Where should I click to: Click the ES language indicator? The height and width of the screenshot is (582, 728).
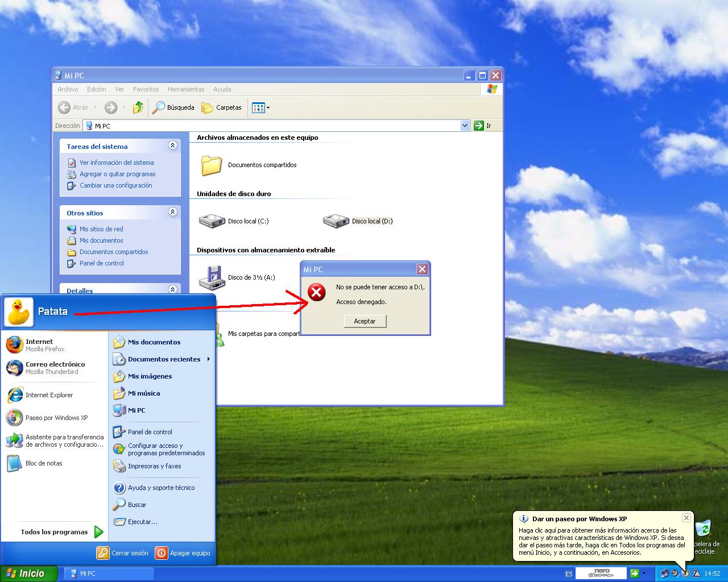click(x=569, y=573)
